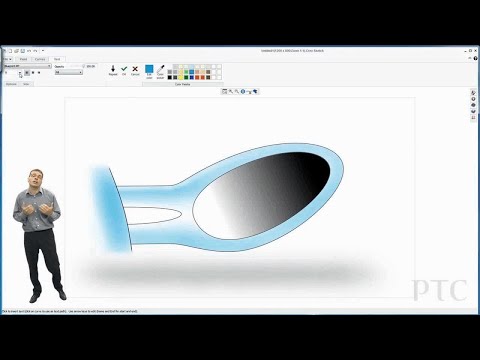Click the blue round view toolbar icon
This screenshot has width=480, height=360.
pyautogui.click(x=243, y=91)
